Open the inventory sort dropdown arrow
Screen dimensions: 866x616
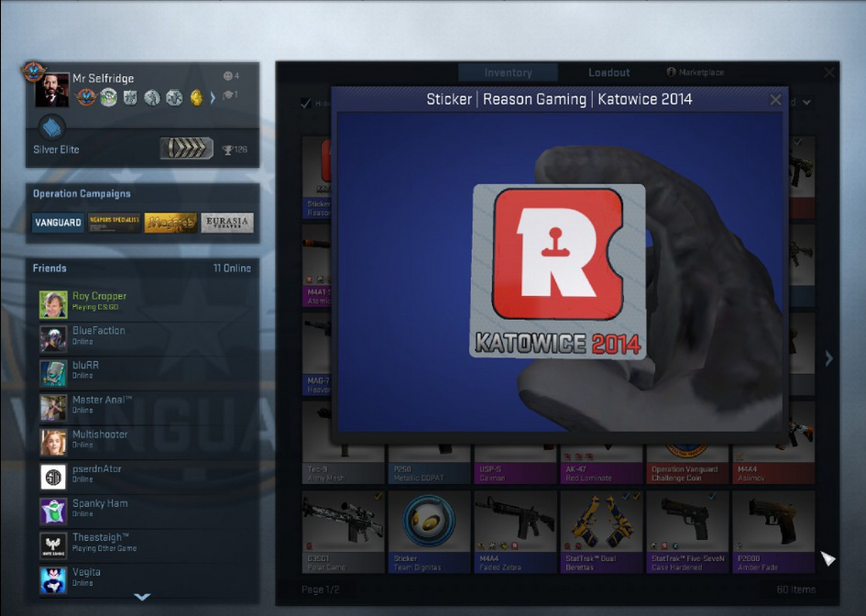click(806, 102)
